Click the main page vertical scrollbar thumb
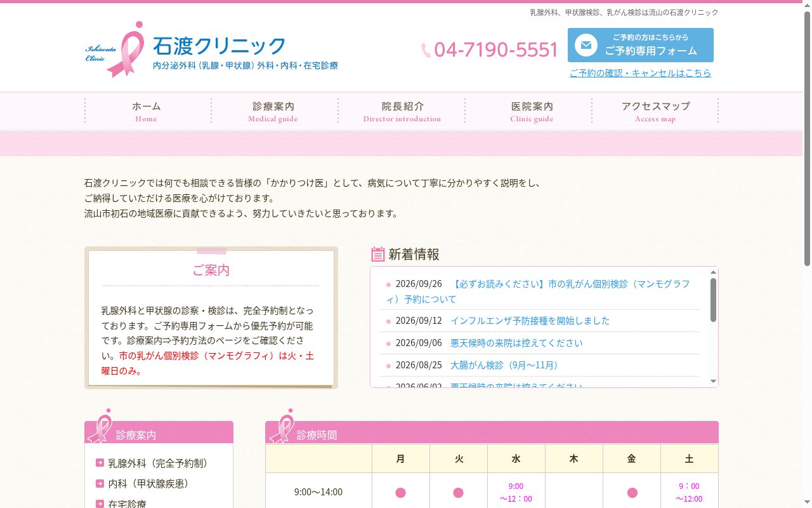The height and width of the screenshot is (508, 812). pos(807,138)
